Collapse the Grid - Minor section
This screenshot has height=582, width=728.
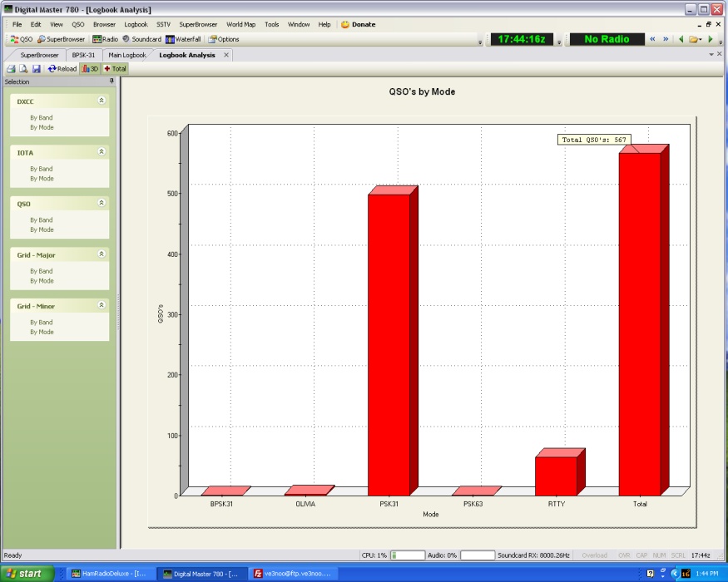pyautogui.click(x=102, y=305)
